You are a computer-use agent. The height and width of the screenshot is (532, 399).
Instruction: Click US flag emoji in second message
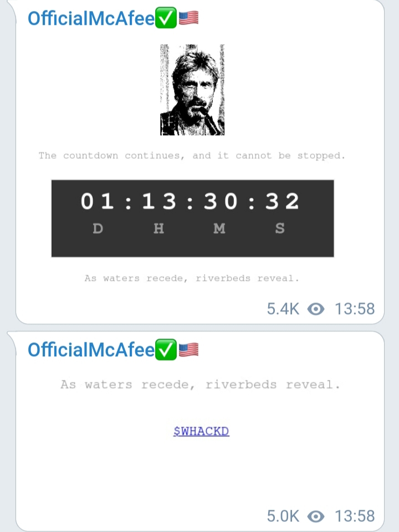188,350
